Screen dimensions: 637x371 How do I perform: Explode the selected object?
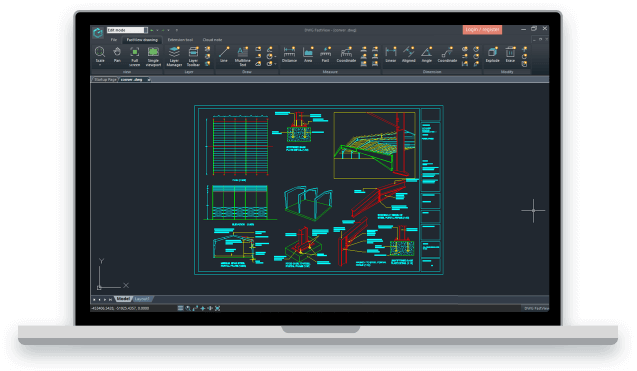pos(492,55)
